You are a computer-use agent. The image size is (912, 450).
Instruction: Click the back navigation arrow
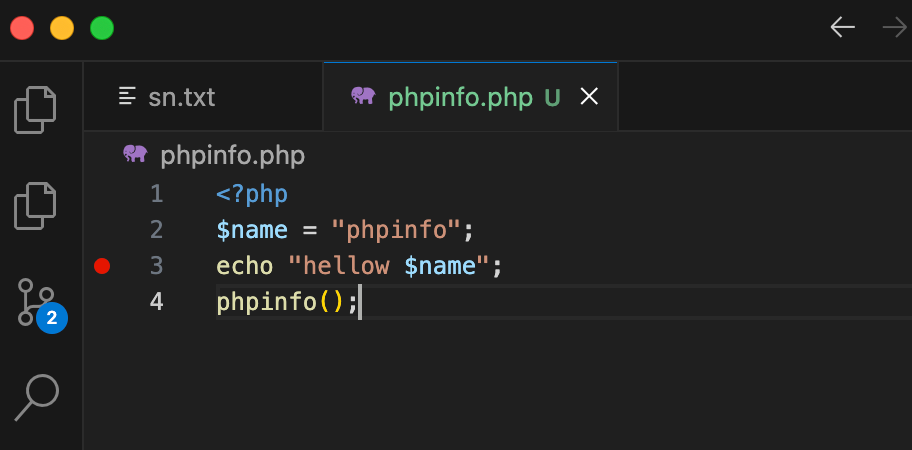[x=842, y=27]
